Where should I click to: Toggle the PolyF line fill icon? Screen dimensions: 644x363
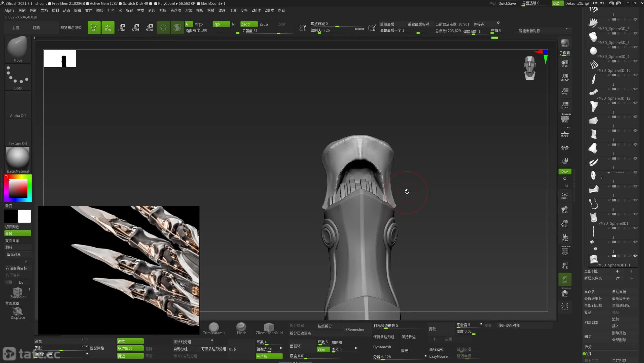[565, 251]
